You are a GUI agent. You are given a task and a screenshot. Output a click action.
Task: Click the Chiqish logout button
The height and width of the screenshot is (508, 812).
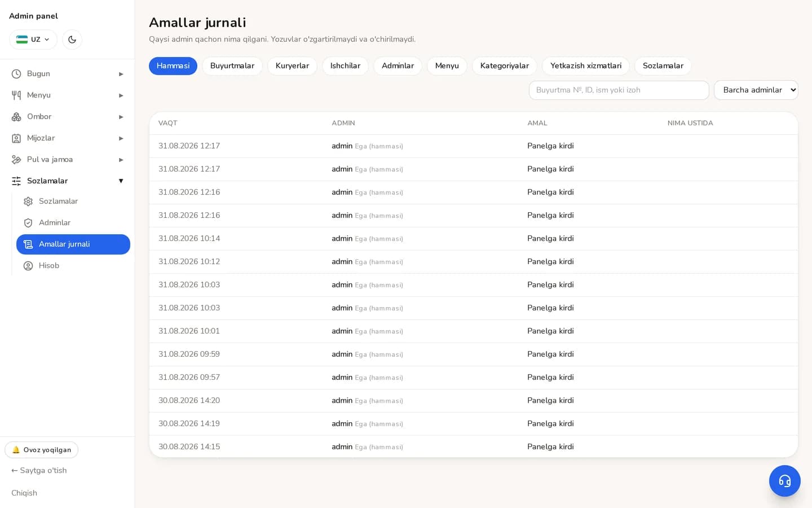tap(24, 493)
